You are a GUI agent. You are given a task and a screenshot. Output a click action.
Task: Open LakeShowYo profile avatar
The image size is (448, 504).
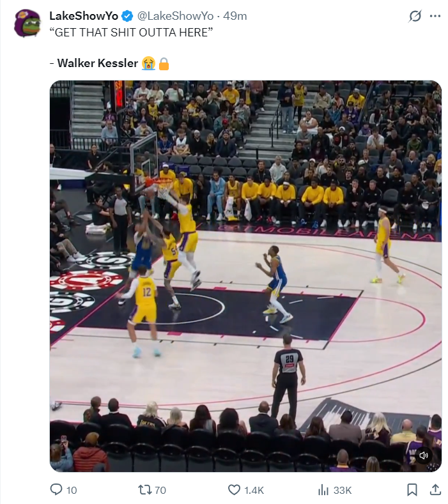click(x=27, y=23)
